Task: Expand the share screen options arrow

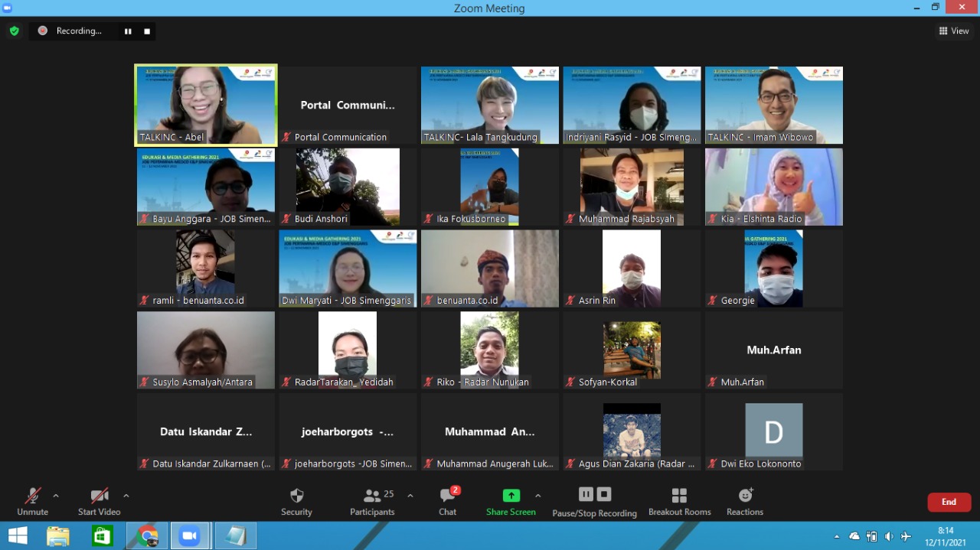Action: (x=538, y=496)
